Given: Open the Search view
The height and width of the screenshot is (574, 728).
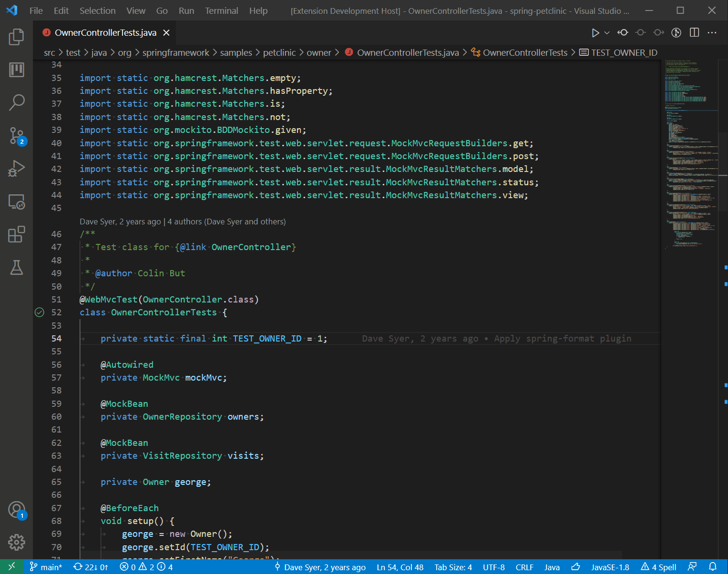Looking at the screenshot, I should pos(17,102).
